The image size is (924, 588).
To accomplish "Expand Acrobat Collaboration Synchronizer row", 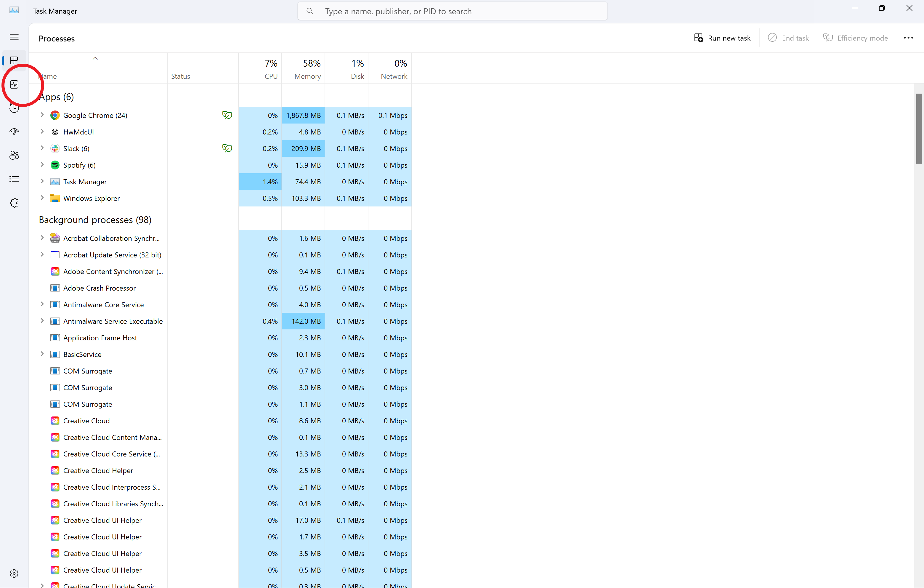I will point(42,238).
